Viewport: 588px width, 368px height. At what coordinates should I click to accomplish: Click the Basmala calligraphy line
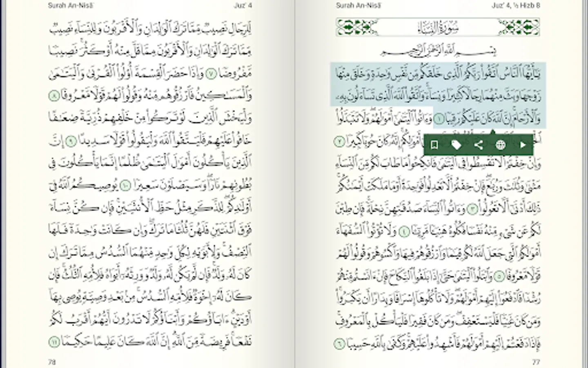click(x=438, y=51)
